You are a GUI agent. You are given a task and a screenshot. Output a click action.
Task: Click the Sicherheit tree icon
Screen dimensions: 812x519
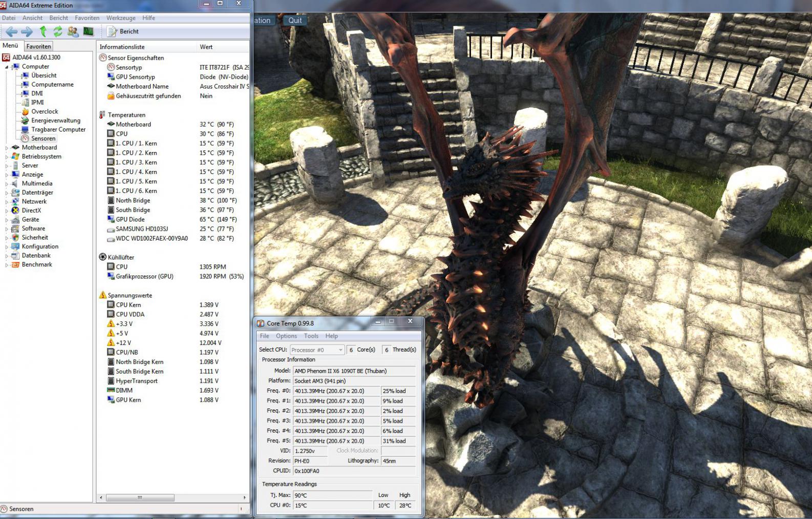click(15, 237)
